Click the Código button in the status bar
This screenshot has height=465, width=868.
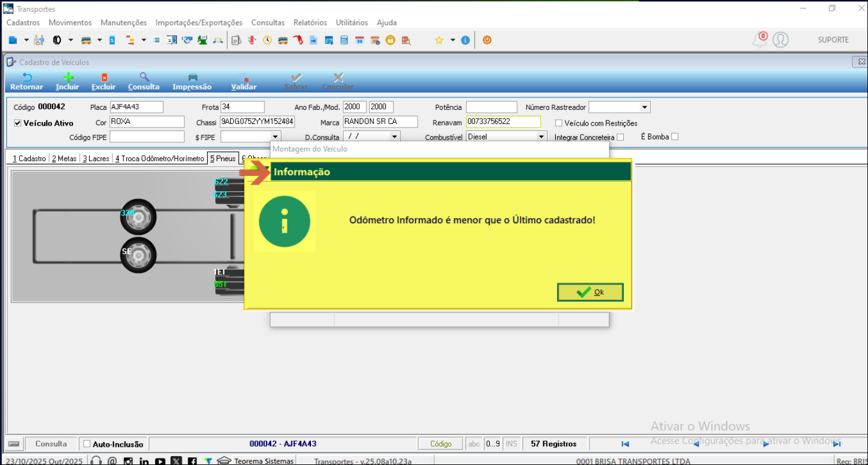pyautogui.click(x=440, y=444)
